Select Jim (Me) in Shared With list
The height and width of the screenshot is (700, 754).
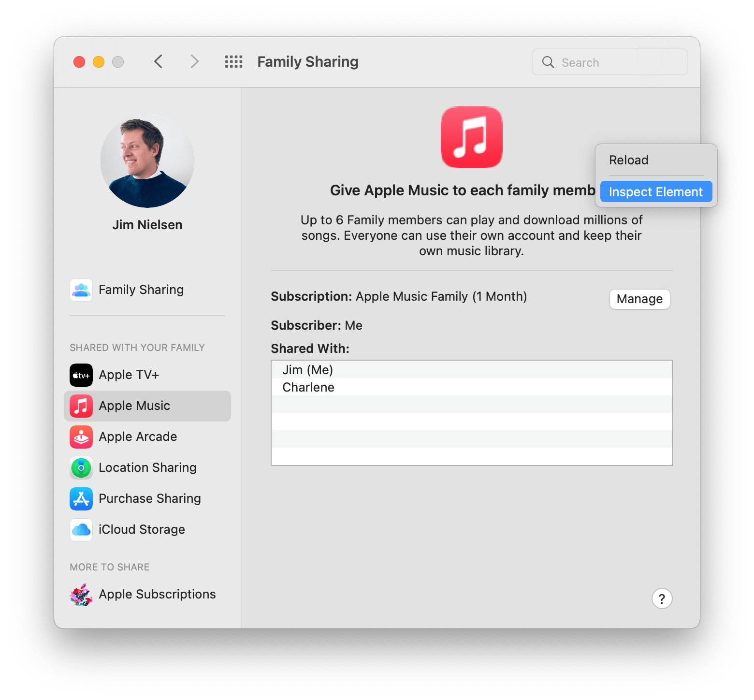point(472,370)
